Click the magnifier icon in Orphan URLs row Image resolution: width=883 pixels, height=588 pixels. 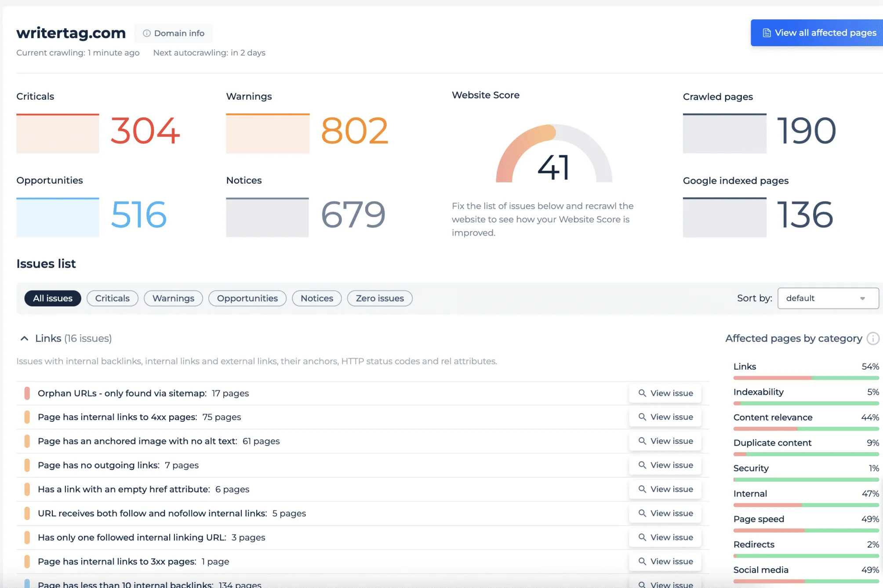[642, 393]
